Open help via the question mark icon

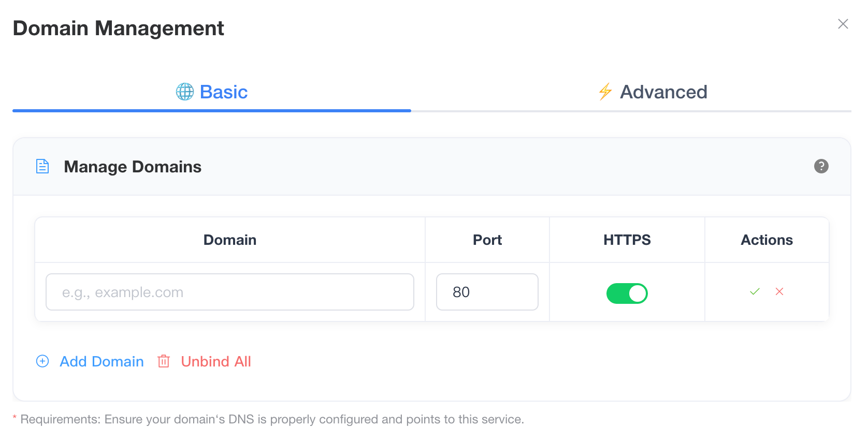tap(821, 166)
